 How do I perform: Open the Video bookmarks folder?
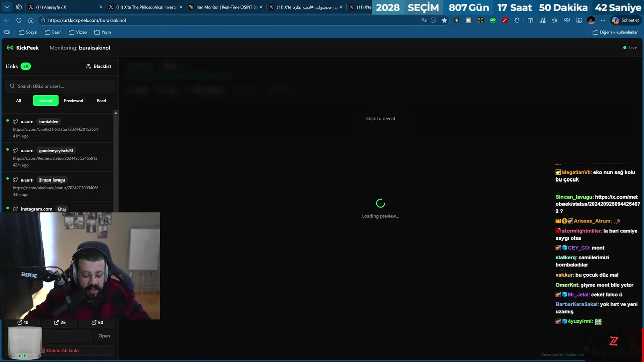78,32
